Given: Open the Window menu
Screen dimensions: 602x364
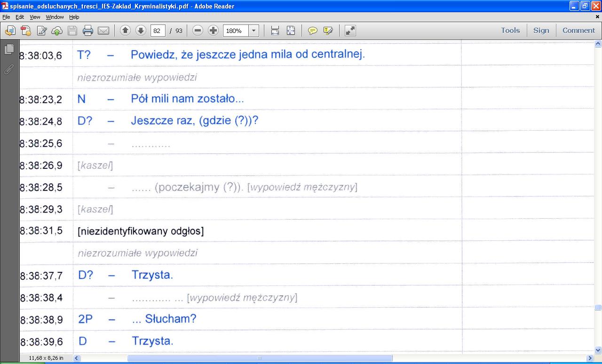Looking at the screenshot, I should [55, 17].
